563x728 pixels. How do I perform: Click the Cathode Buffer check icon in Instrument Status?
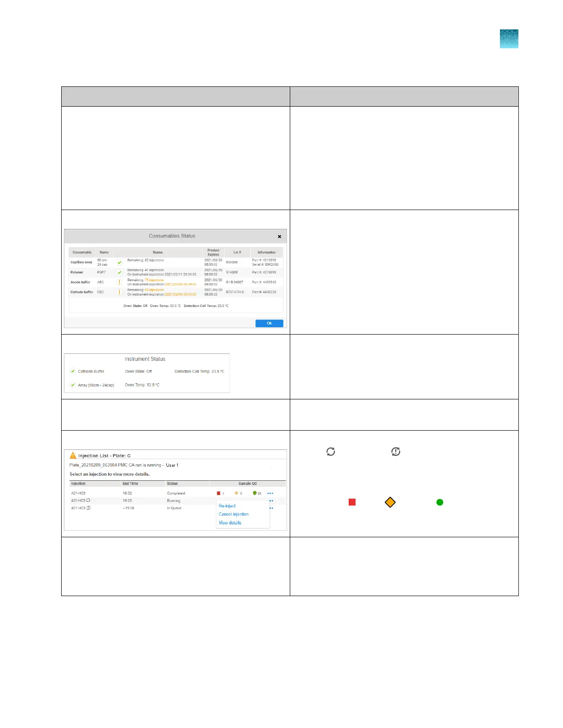coord(73,371)
